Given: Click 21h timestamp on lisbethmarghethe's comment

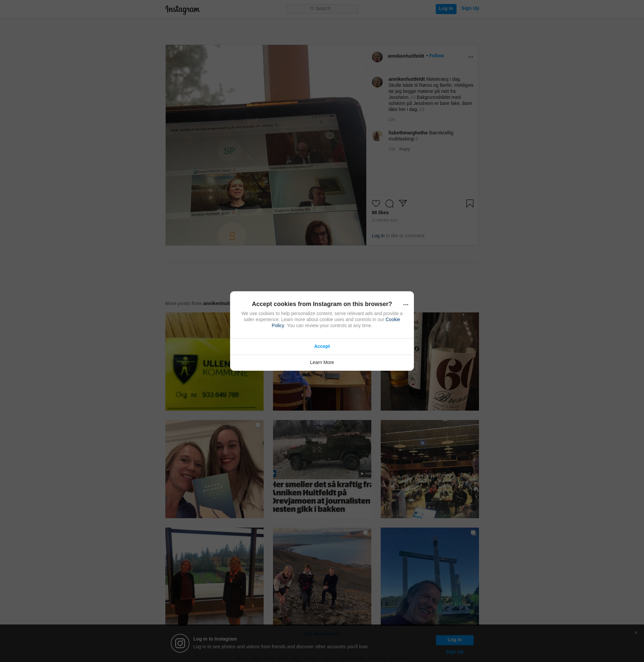Looking at the screenshot, I should (391, 149).
